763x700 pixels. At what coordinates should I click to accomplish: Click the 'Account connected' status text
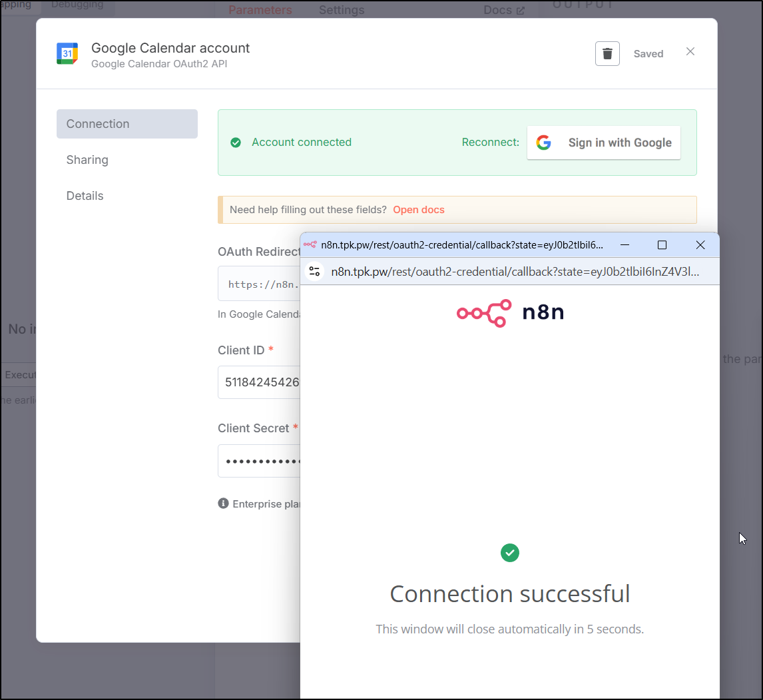301,142
